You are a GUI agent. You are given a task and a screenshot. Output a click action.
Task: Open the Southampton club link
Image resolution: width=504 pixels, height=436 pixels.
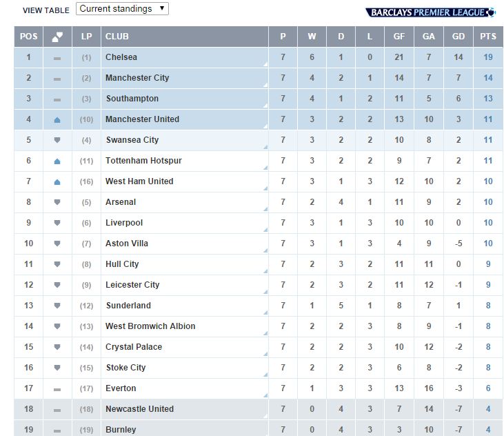coord(132,99)
